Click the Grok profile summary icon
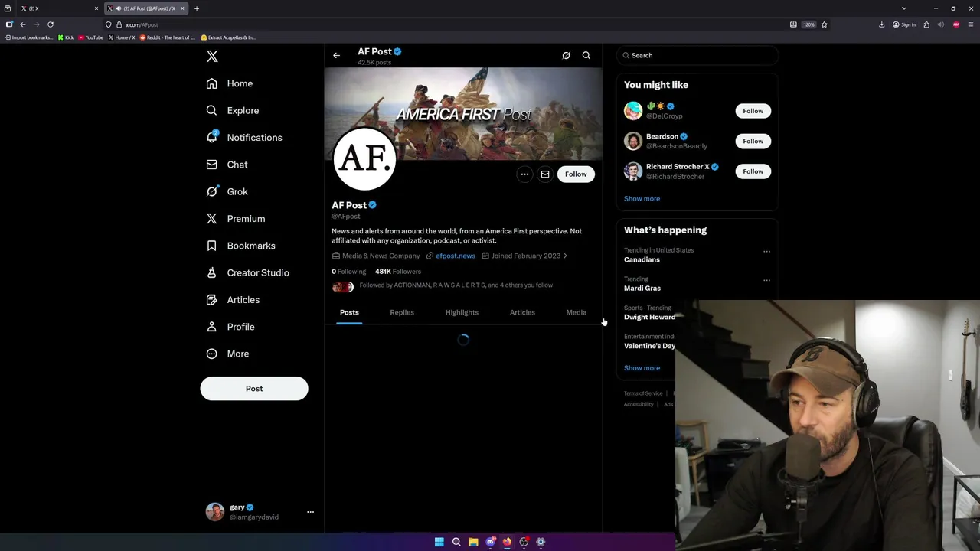 pos(566,55)
